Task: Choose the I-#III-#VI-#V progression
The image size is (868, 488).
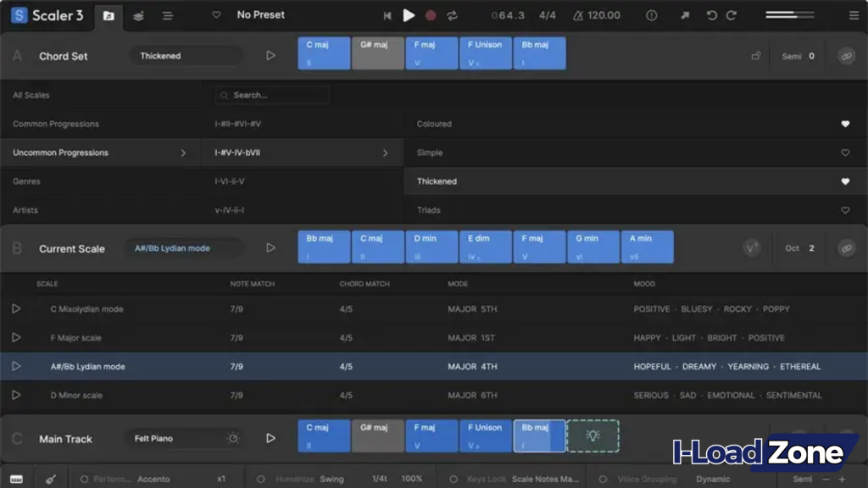Action: [x=237, y=124]
